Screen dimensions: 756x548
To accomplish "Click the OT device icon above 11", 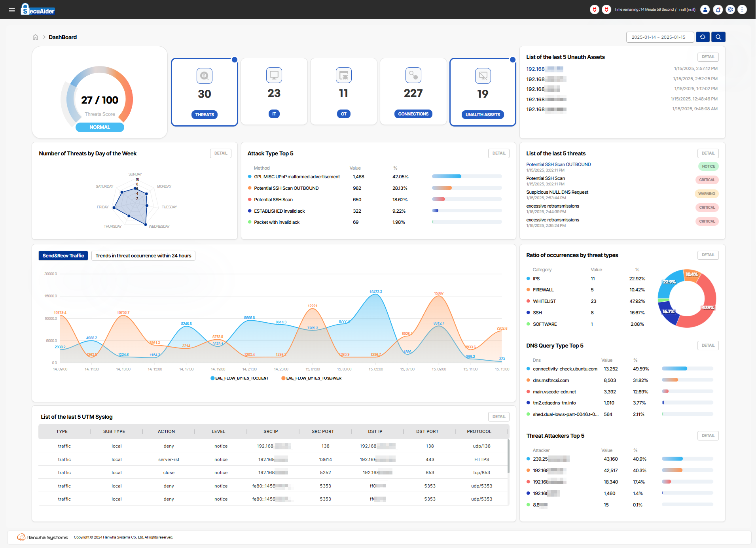I will coord(344,75).
